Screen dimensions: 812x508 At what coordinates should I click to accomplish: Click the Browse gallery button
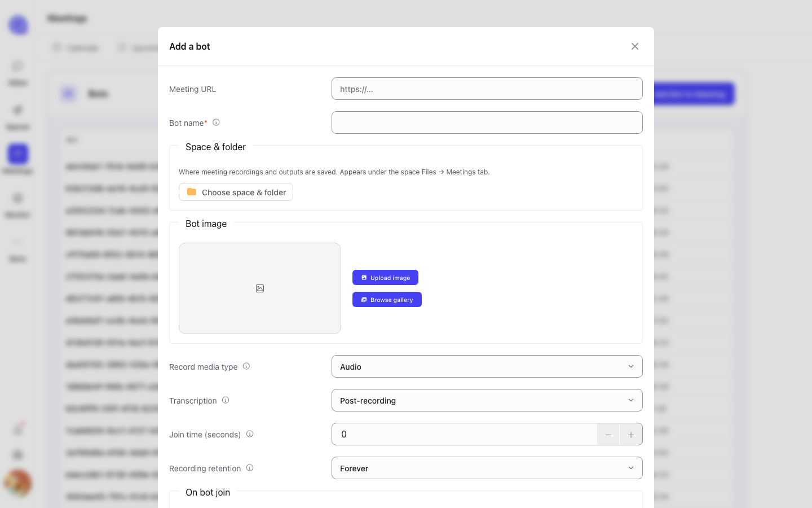click(x=387, y=300)
